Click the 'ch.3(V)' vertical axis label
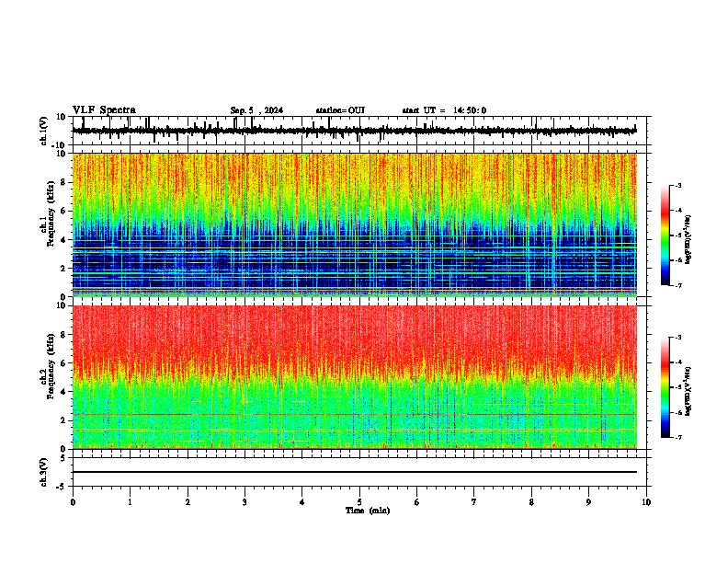Image resolution: width=728 pixels, height=563 pixels. point(44,473)
